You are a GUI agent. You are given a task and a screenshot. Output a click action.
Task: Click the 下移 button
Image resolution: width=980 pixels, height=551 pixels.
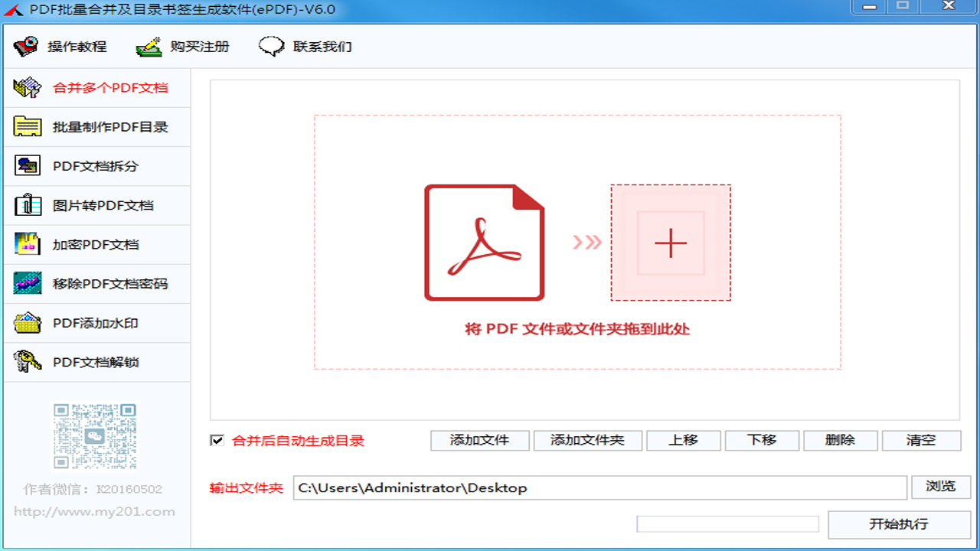[763, 440]
